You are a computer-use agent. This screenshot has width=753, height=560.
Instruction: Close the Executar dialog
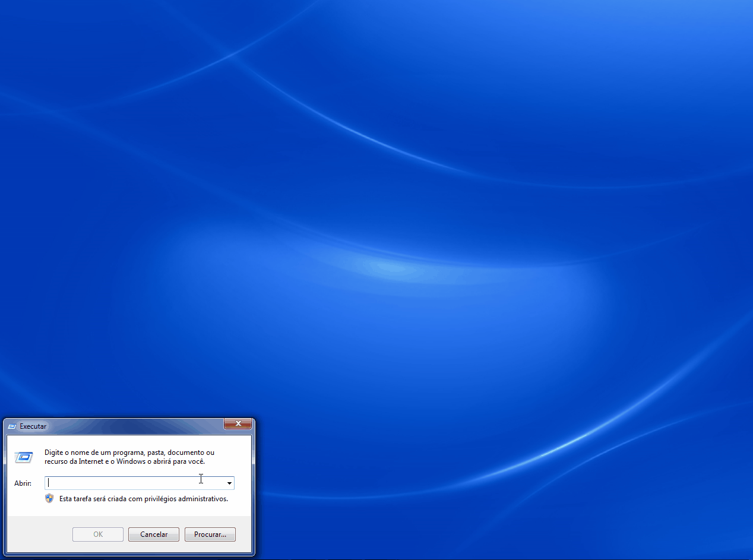click(x=238, y=424)
